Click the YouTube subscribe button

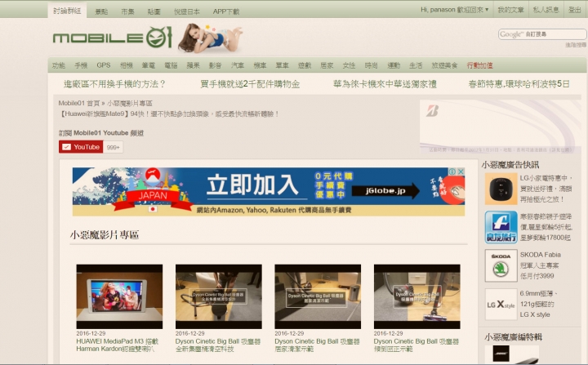81,147
